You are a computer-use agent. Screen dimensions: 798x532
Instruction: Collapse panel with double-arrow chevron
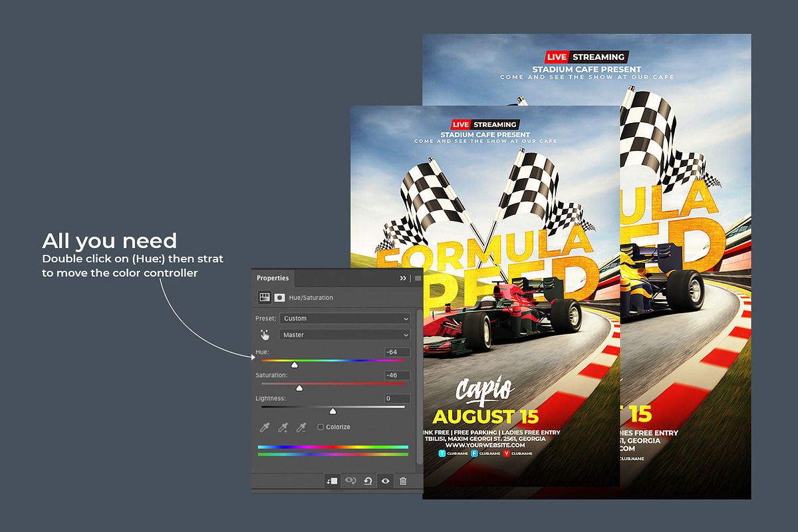[403, 278]
